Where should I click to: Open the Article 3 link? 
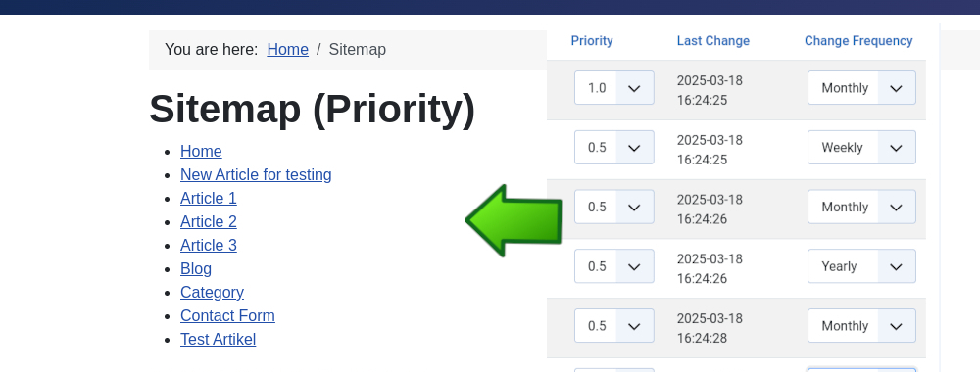coord(209,246)
